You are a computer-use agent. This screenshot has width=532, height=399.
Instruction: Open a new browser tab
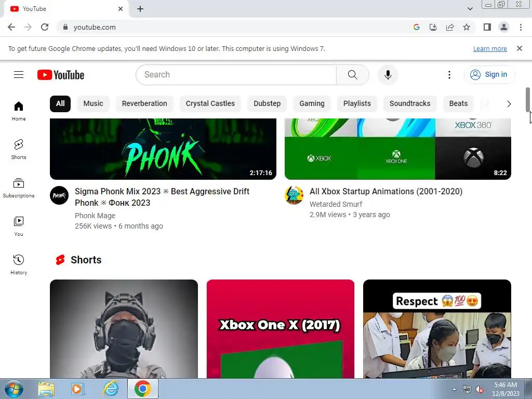tap(140, 9)
